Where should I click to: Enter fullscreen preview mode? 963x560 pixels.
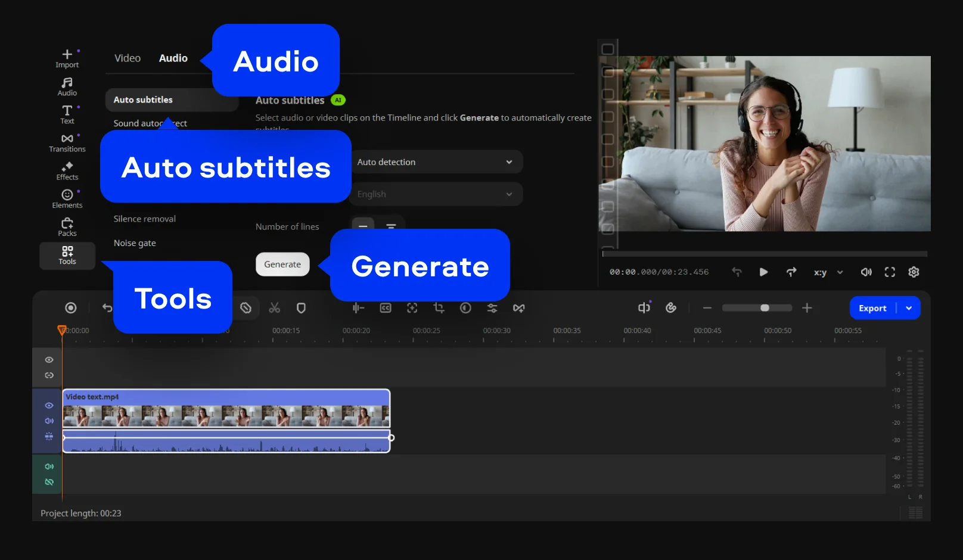click(x=890, y=272)
